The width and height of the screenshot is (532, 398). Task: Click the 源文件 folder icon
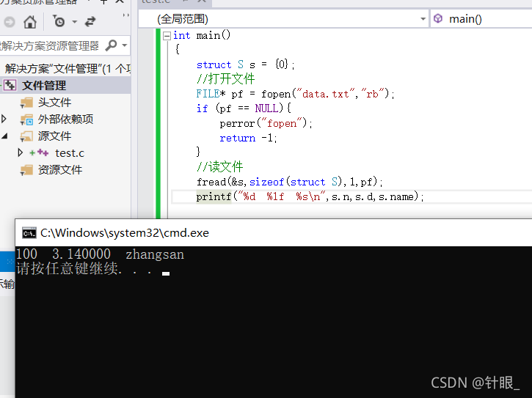point(26,136)
